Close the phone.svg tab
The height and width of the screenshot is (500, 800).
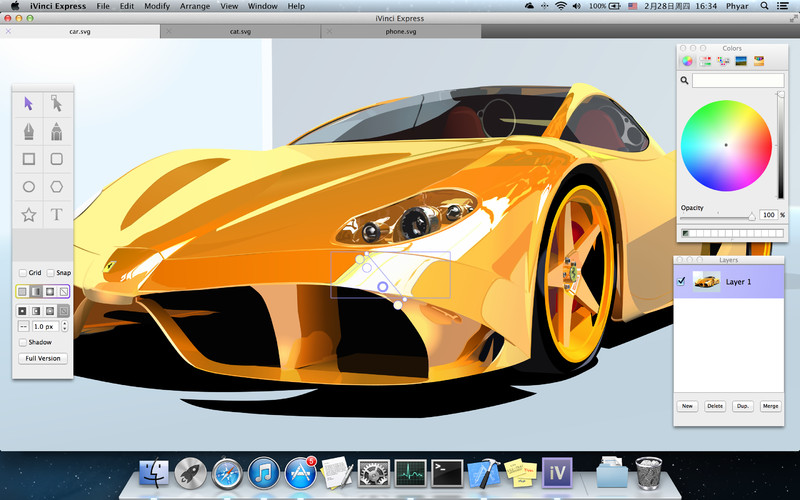coord(330,31)
